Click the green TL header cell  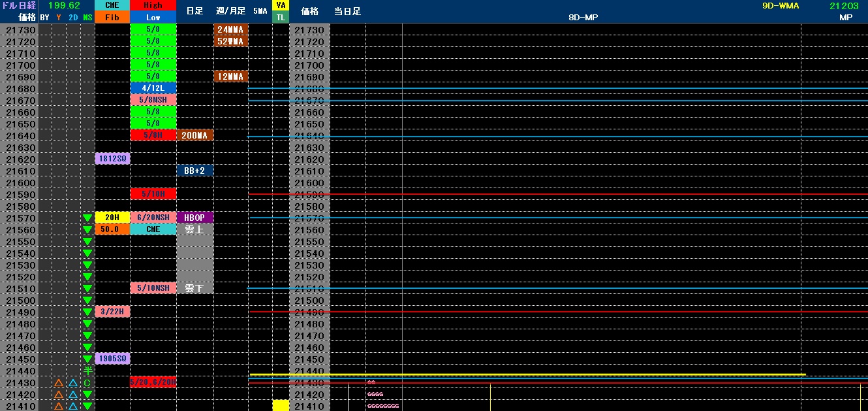click(x=281, y=17)
